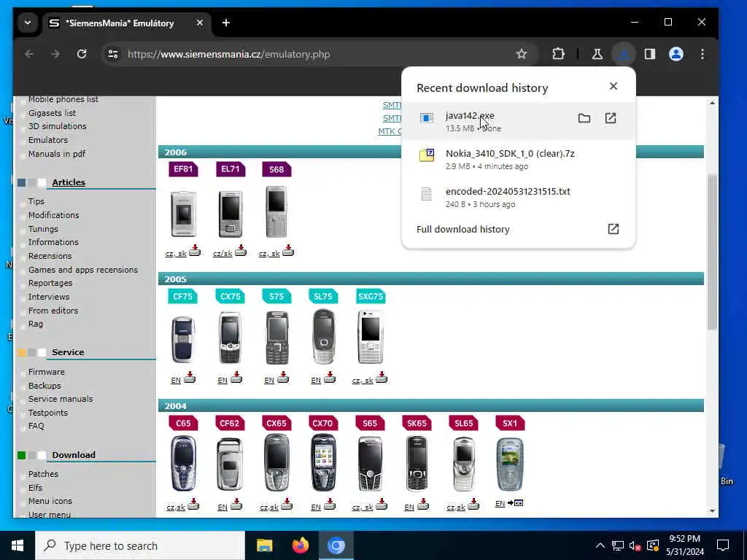Expand the tab search dropdown
Viewport: 747px width, 560px height.
[28, 23]
